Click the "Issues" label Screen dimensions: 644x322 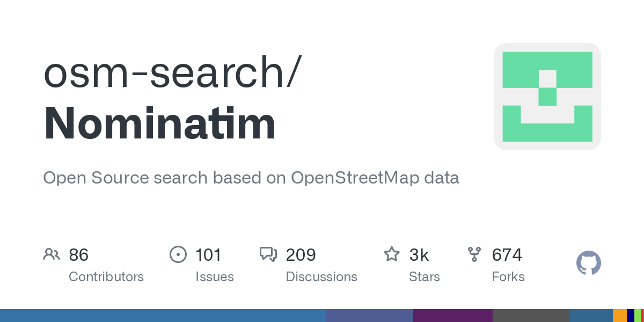tap(215, 277)
